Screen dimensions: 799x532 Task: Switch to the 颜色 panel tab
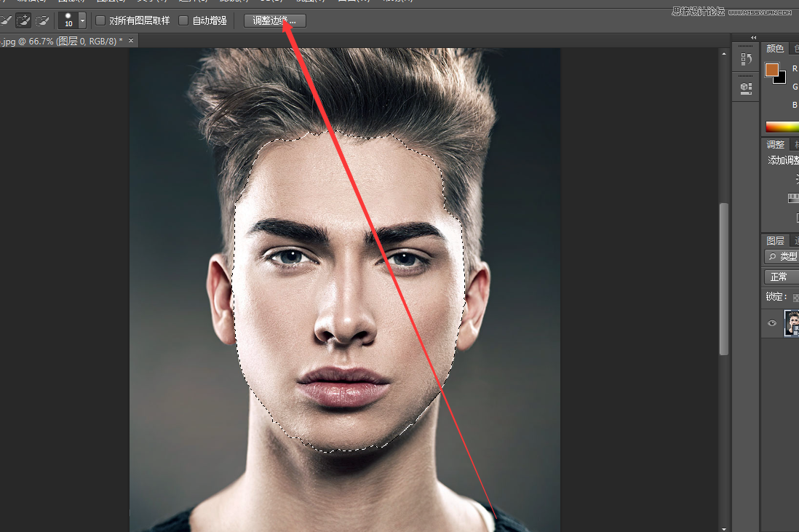774,49
